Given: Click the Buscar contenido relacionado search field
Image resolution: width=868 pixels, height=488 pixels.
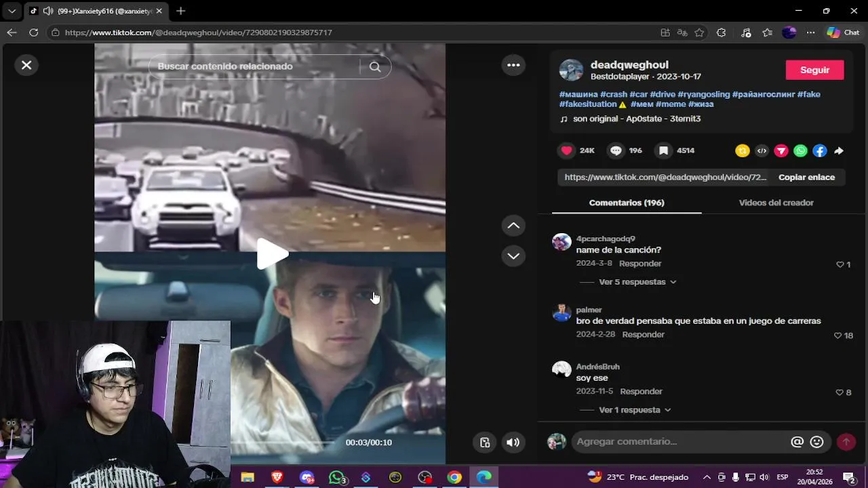Looking at the screenshot, I should 254,66.
